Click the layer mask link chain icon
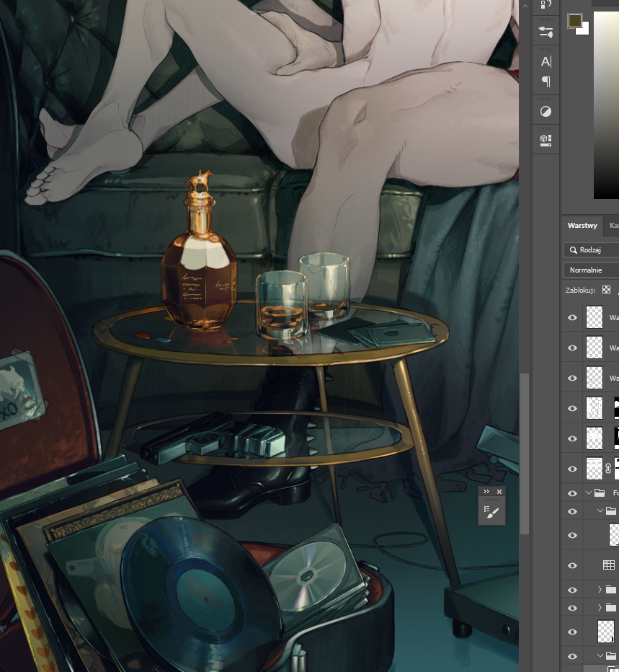The image size is (619, 672). tap(608, 469)
